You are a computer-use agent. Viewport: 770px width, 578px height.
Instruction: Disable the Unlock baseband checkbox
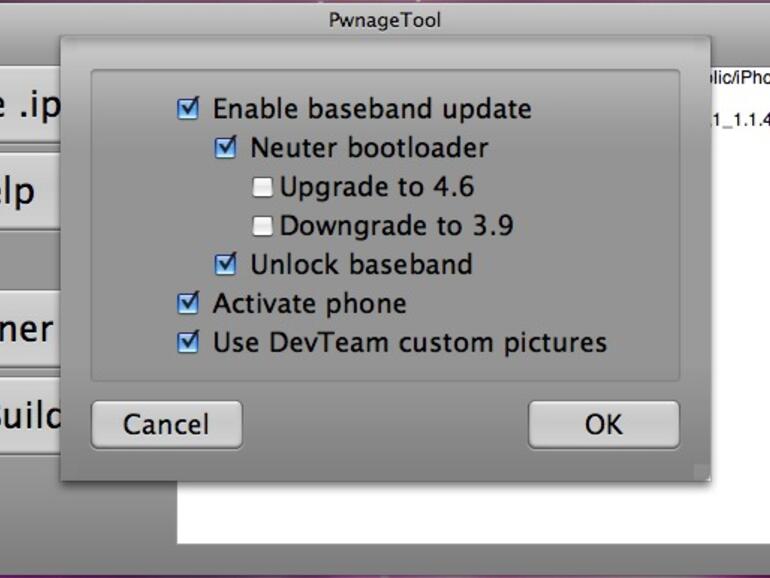(226, 265)
